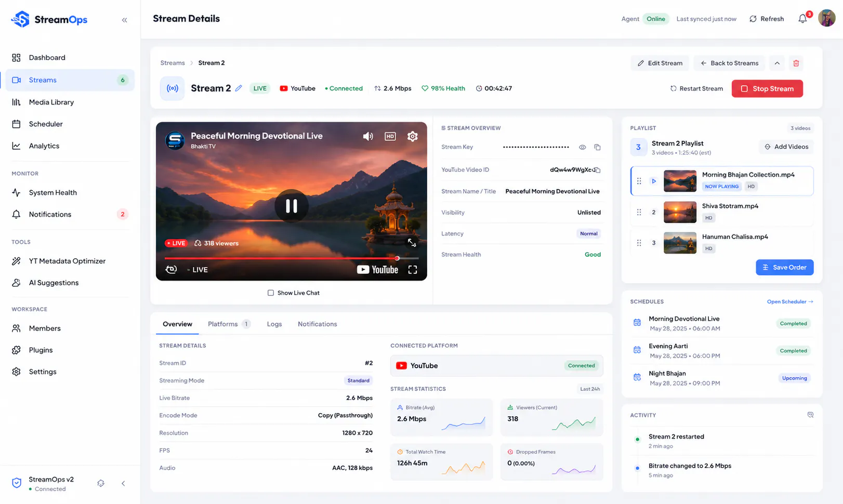Click the Stop Stream button
Image resolution: width=843 pixels, height=504 pixels.
pos(767,89)
